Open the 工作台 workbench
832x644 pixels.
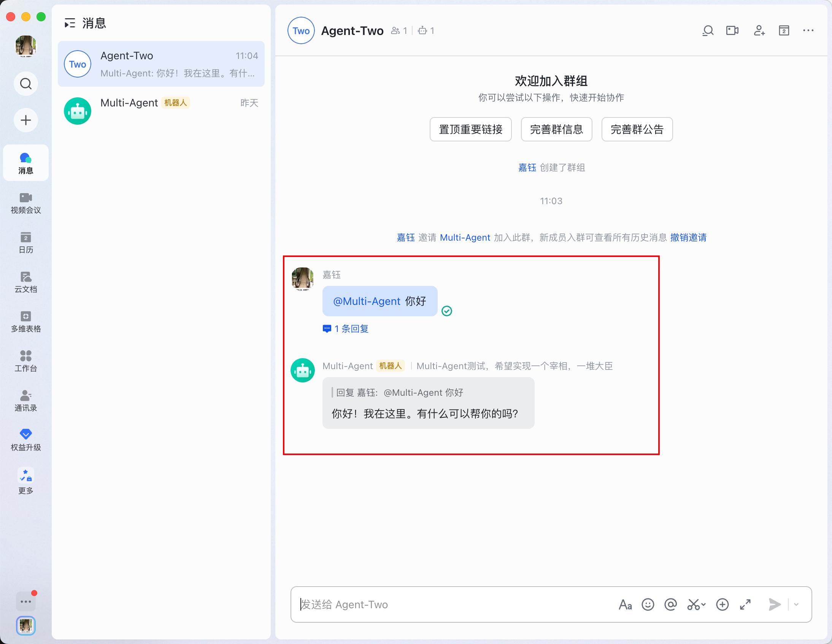(x=25, y=362)
